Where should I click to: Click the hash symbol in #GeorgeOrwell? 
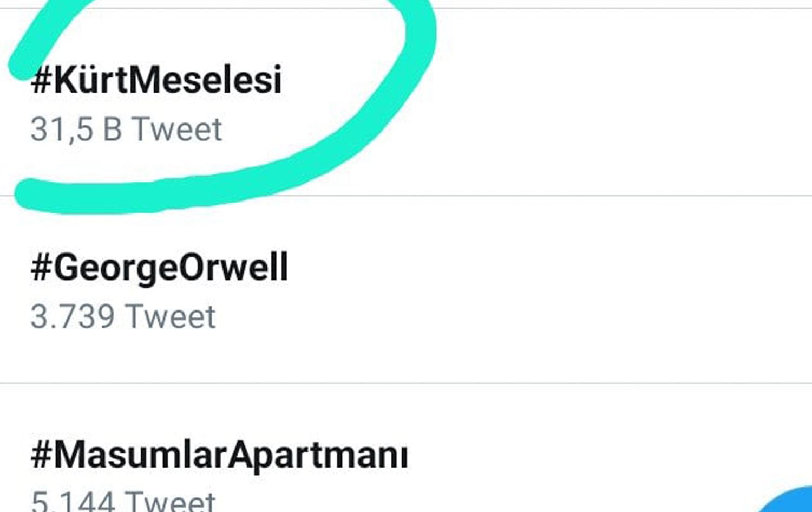(x=41, y=268)
